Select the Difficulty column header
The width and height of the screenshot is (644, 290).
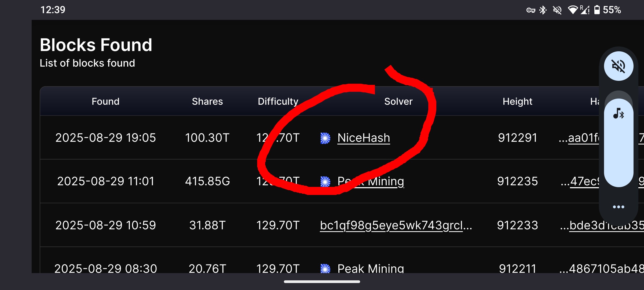click(278, 102)
